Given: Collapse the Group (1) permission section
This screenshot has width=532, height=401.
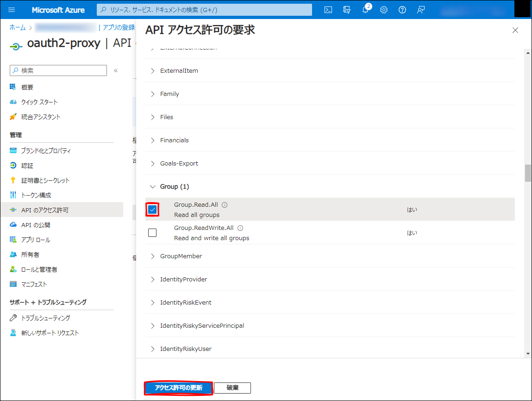Looking at the screenshot, I should pyautogui.click(x=153, y=186).
